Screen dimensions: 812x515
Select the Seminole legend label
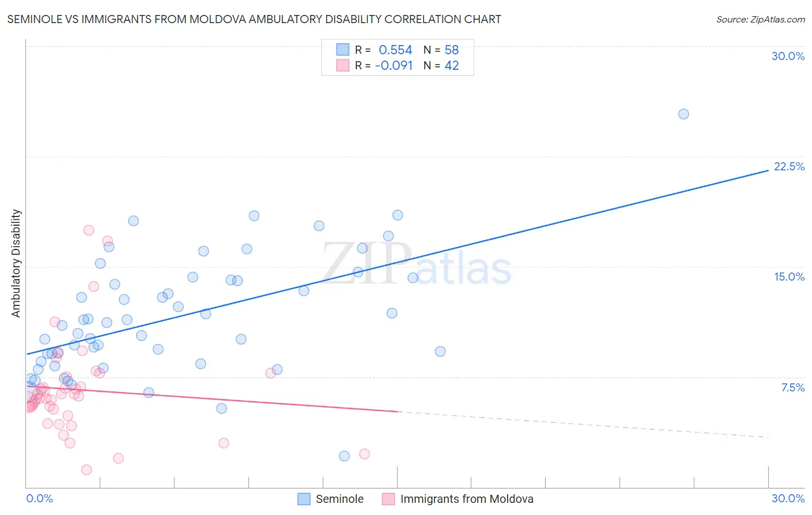(340, 499)
